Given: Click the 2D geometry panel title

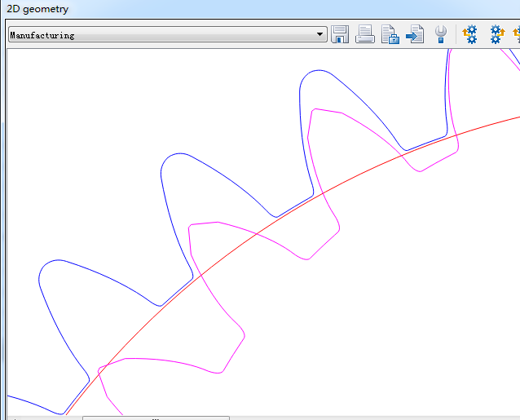Looking at the screenshot, I should [x=38, y=9].
